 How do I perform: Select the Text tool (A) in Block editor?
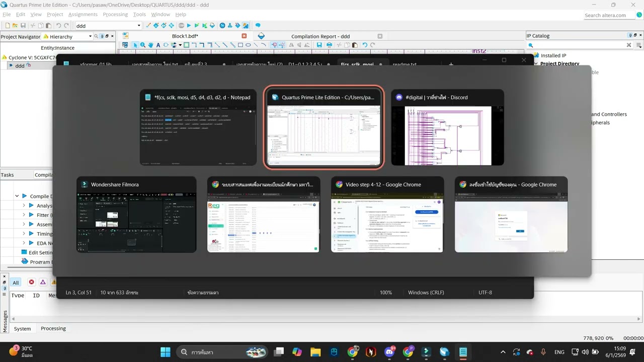pyautogui.click(x=158, y=45)
